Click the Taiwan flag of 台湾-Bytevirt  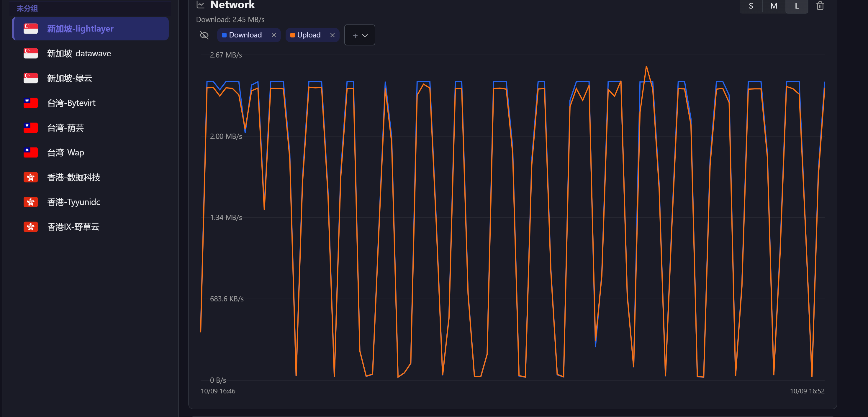pyautogui.click(x=31, y=103)
